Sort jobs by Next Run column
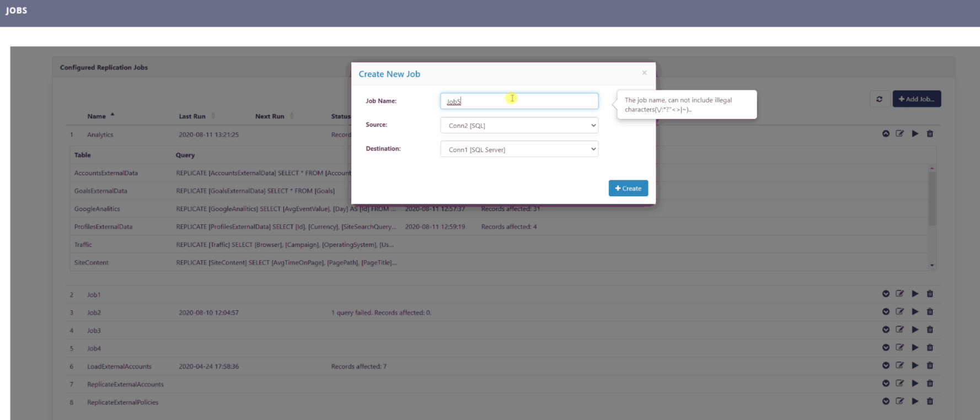Screen dimensions: 980x420 [x=270, y=116]
